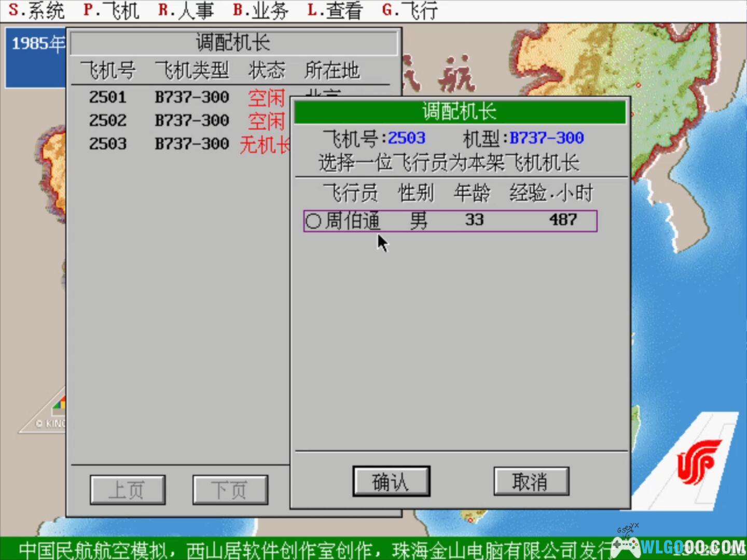
Task: Click the WLGO00.COM watermark link
Action: tap(693, 547)
